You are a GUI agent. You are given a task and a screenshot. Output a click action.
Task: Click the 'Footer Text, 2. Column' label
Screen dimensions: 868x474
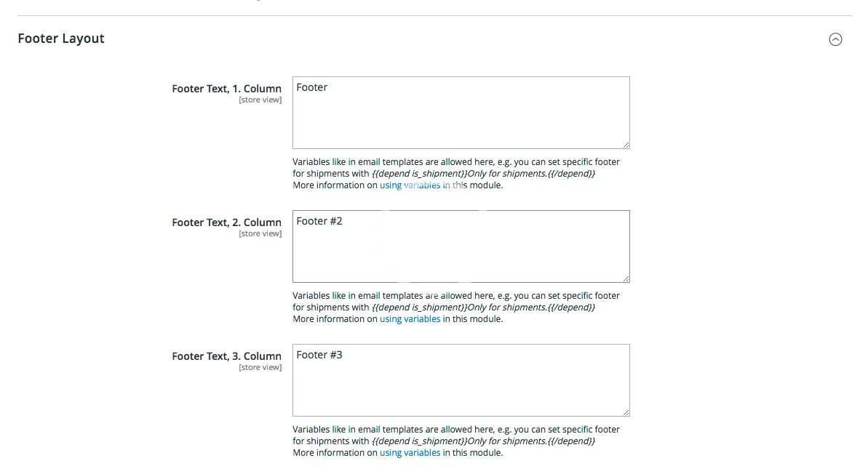[x=226, y=222]
